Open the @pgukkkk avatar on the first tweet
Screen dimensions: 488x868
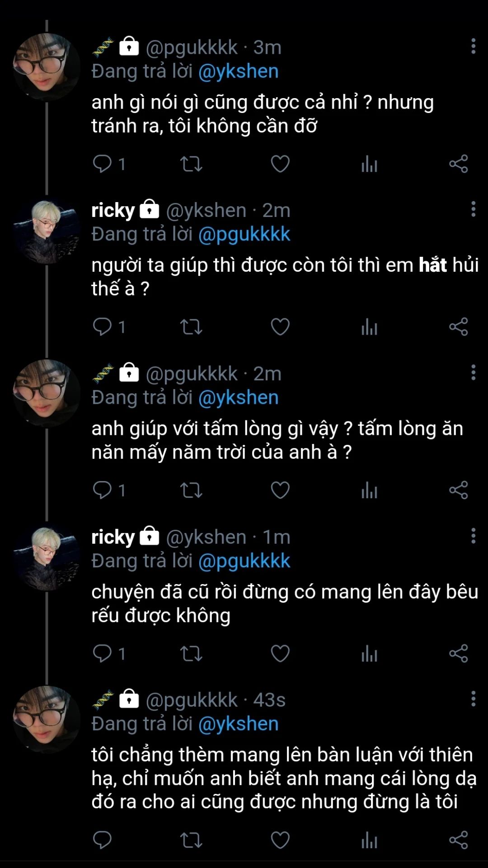coord(47,67)
